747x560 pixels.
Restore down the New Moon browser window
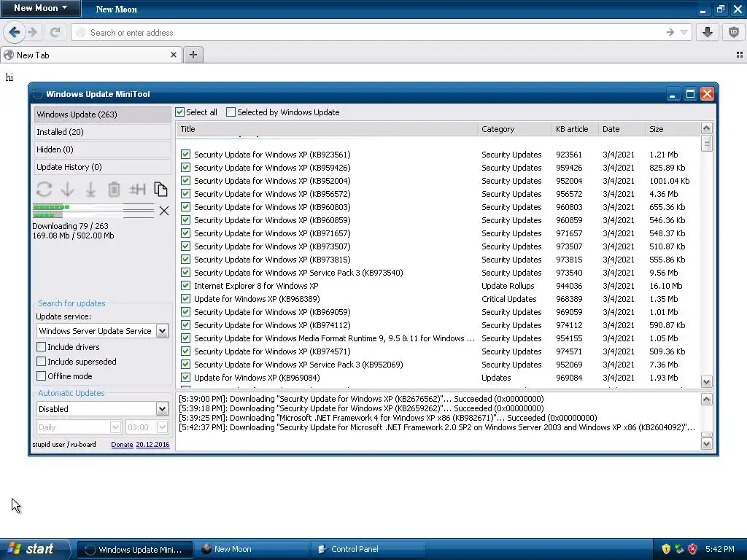point(720,9)
